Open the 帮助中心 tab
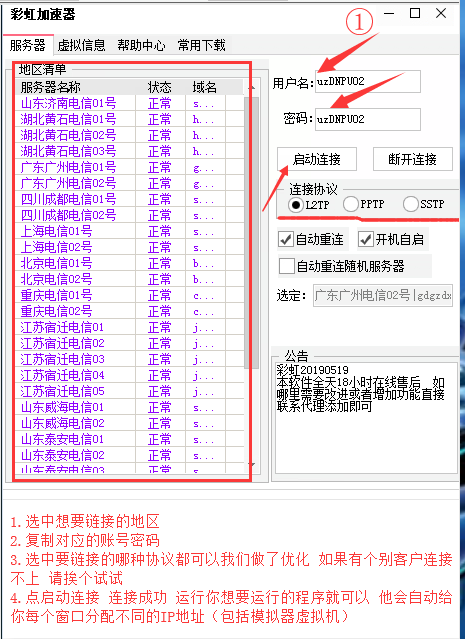 click(x=141, y=45)
